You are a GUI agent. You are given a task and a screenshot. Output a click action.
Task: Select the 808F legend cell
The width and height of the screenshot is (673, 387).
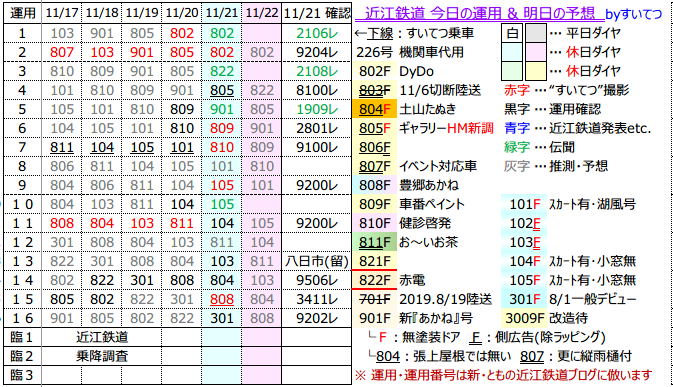[374, 185]
